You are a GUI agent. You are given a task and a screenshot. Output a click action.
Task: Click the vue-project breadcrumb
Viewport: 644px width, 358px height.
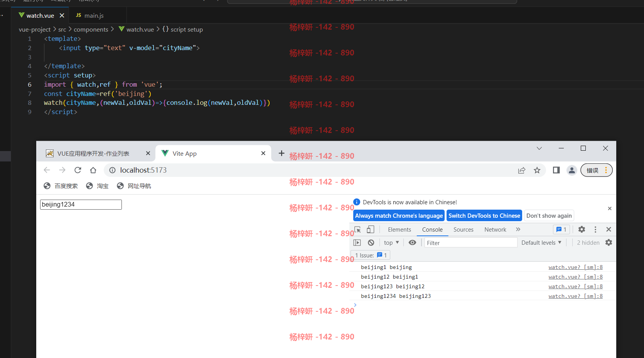(35, 29)
